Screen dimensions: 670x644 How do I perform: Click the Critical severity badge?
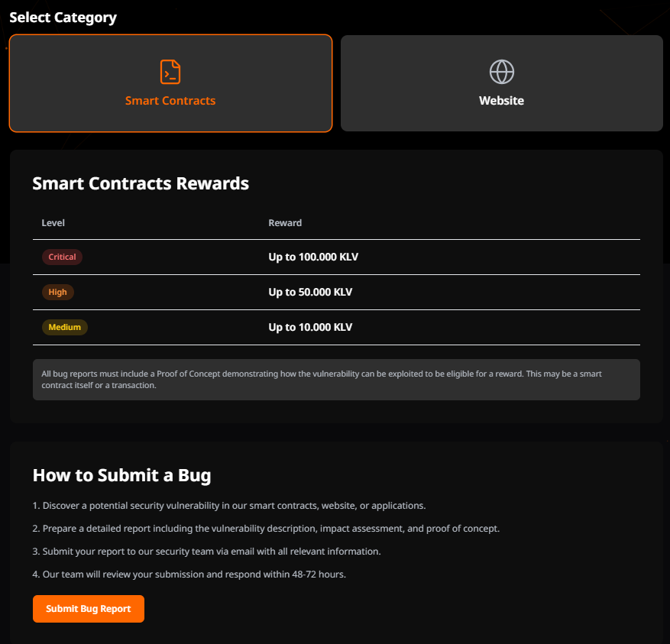62,257
